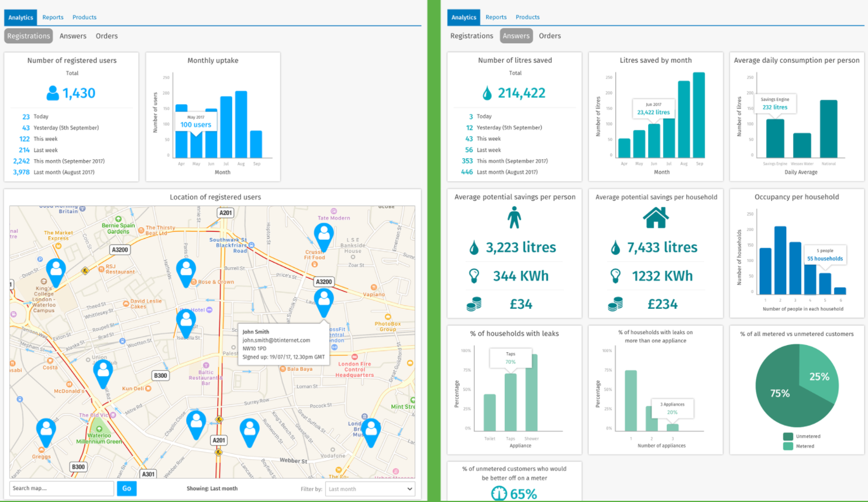This screenshot has height=502, width=868.
Task: Click the water drop beside 7,433 litres
Action: click(x=615, y=248)
